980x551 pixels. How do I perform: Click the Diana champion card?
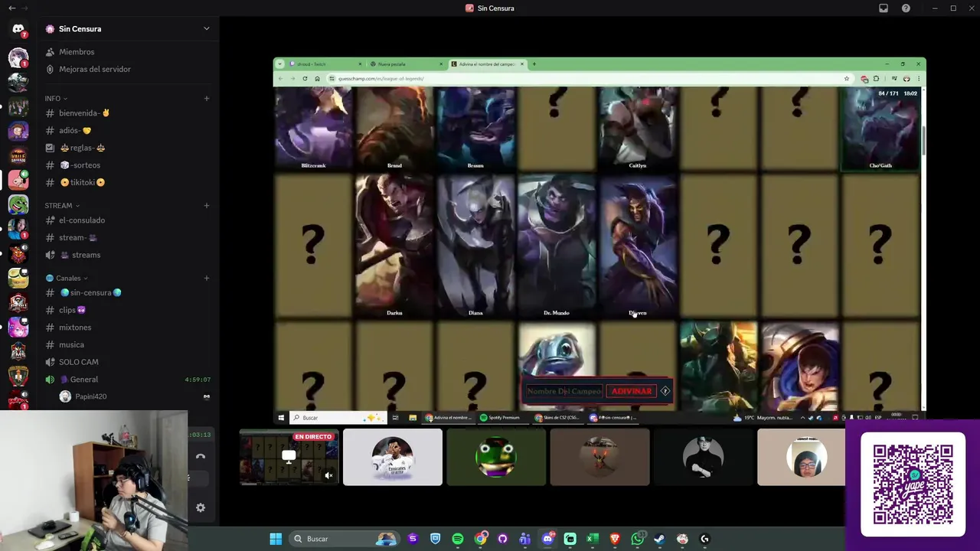[475, 245]
